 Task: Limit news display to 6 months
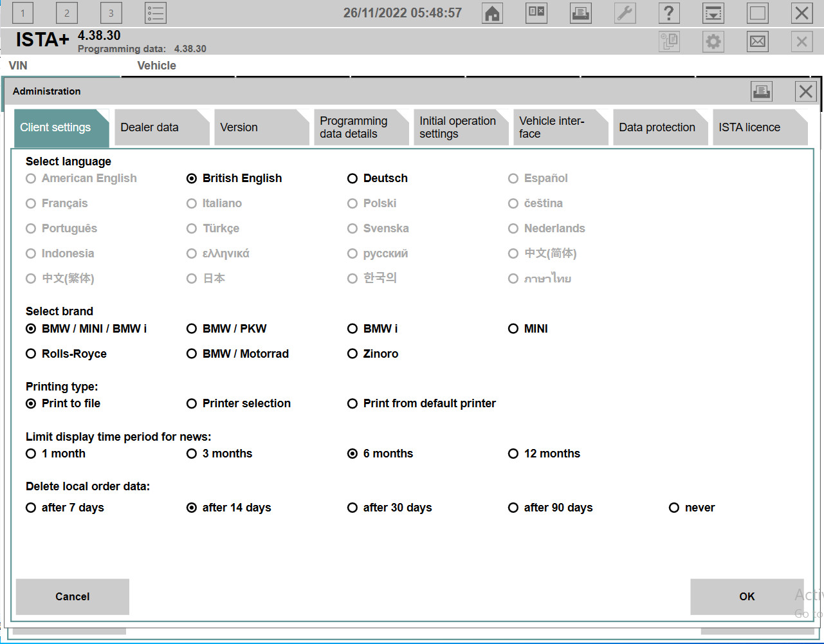380,454
